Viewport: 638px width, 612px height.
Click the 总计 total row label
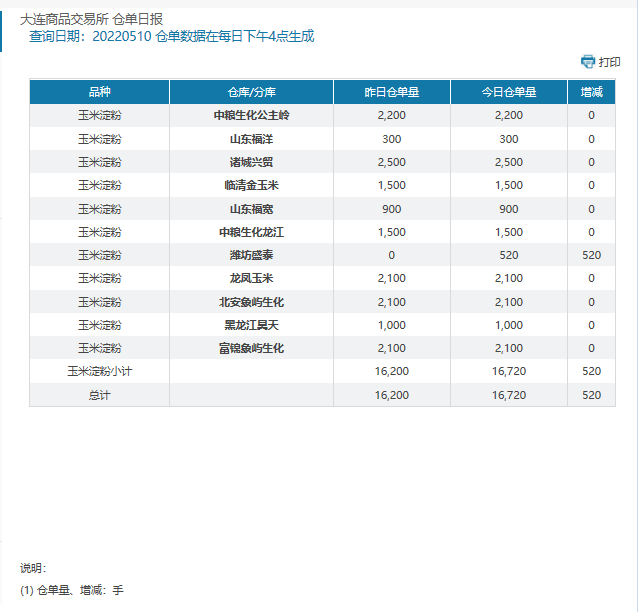point(99,395)
